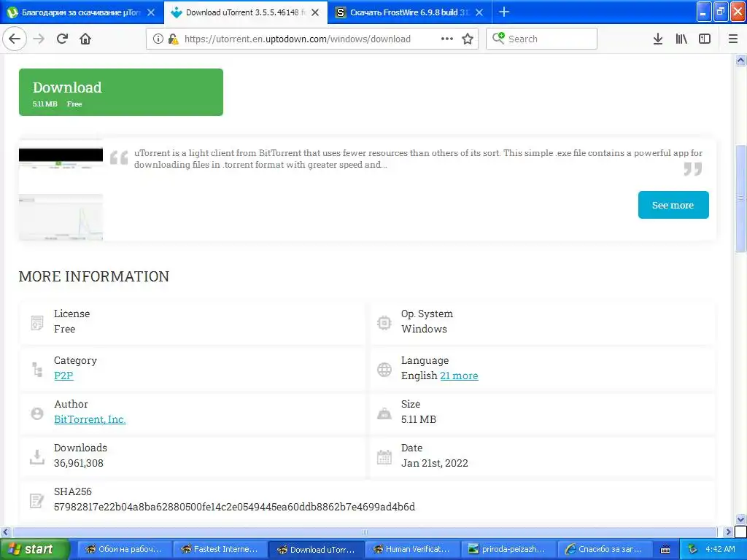Click the Language globe icon
The height and width of the screenshot is (560, 747).
click(x=384, y=370)
